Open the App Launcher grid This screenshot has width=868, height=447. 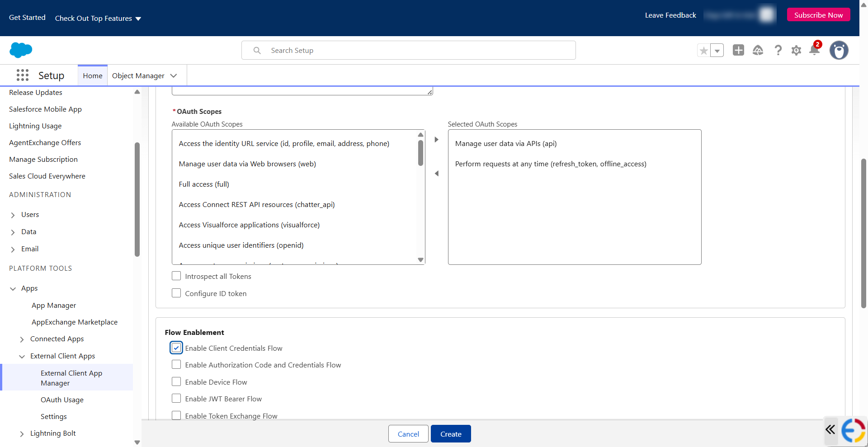22,75
